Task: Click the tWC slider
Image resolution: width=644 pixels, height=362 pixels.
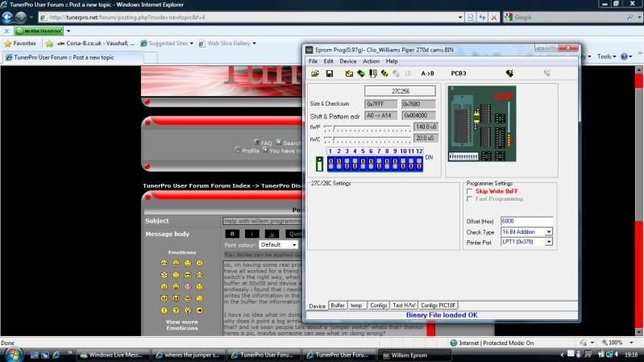Action: (x=368, y=139)
